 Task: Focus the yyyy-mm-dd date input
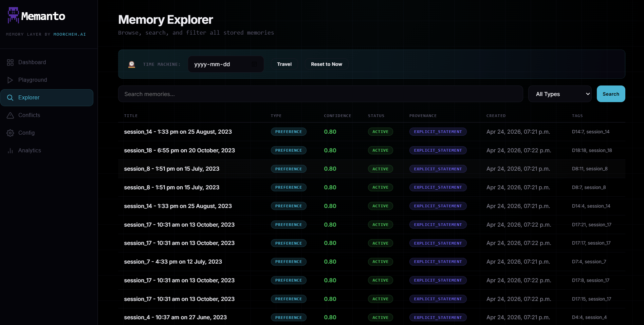(x=226, y=64)
